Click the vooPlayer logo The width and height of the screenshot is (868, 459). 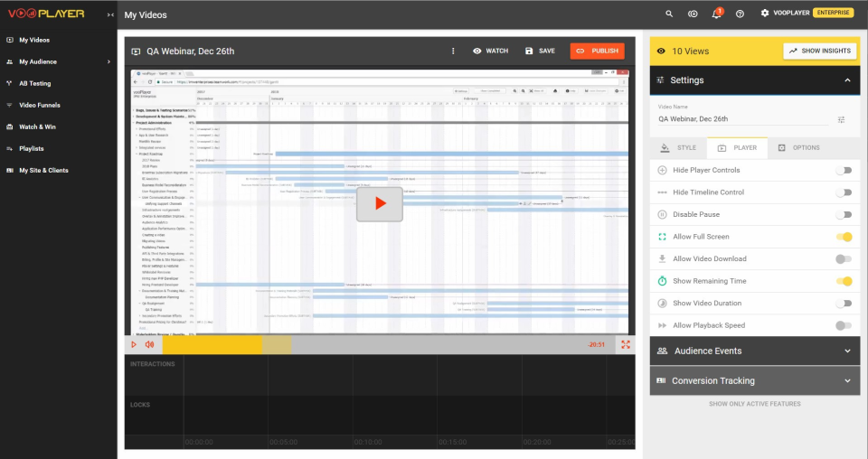46,14
